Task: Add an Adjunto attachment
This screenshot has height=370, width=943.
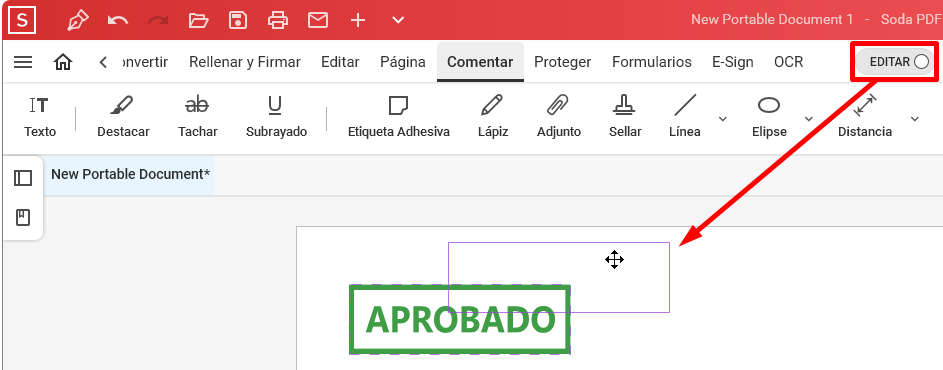Action: [x=559, y=117]
